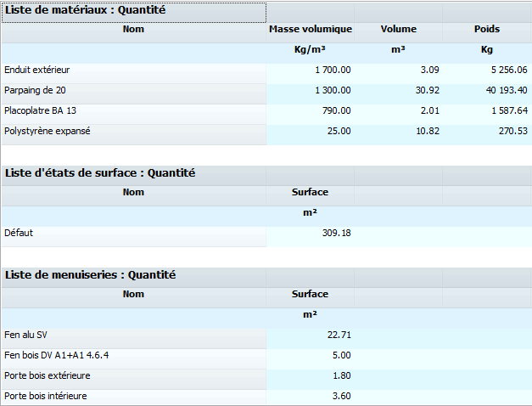Click the 'Volume' column header

[x=398, y=32]
